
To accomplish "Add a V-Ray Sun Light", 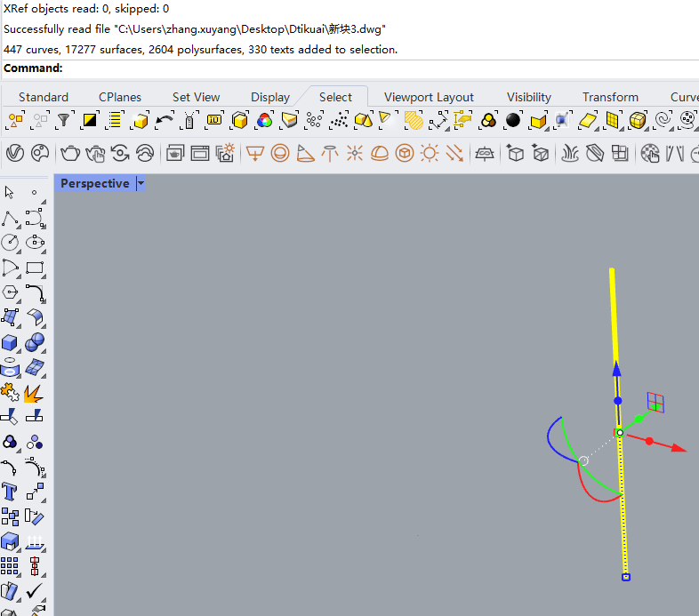I will (430, 154).
